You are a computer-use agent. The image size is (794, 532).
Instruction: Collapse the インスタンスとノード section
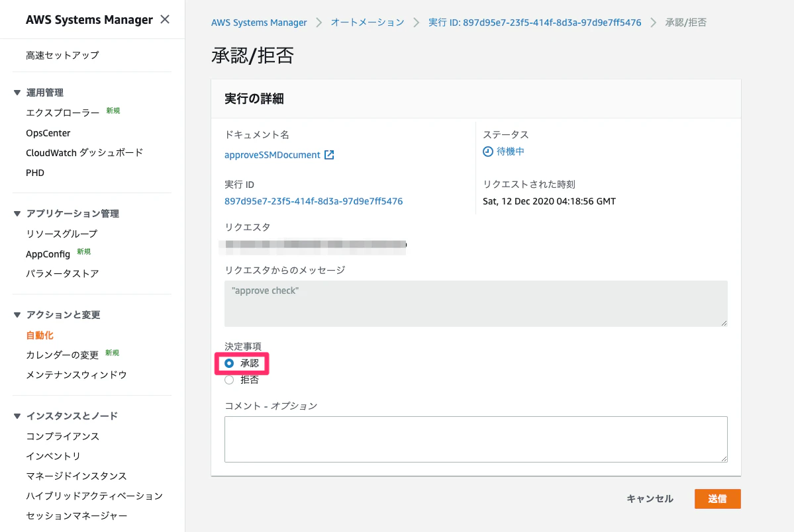click(17, 416)
